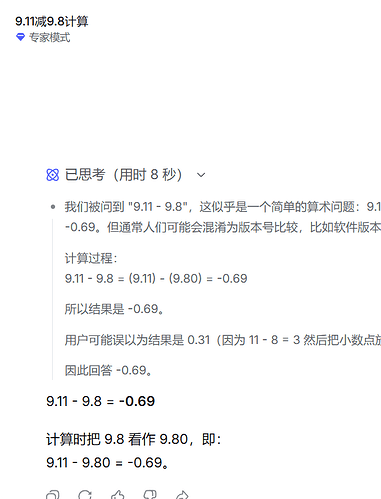
Task: Regenerate the response
Action: (x=85, y=495)
